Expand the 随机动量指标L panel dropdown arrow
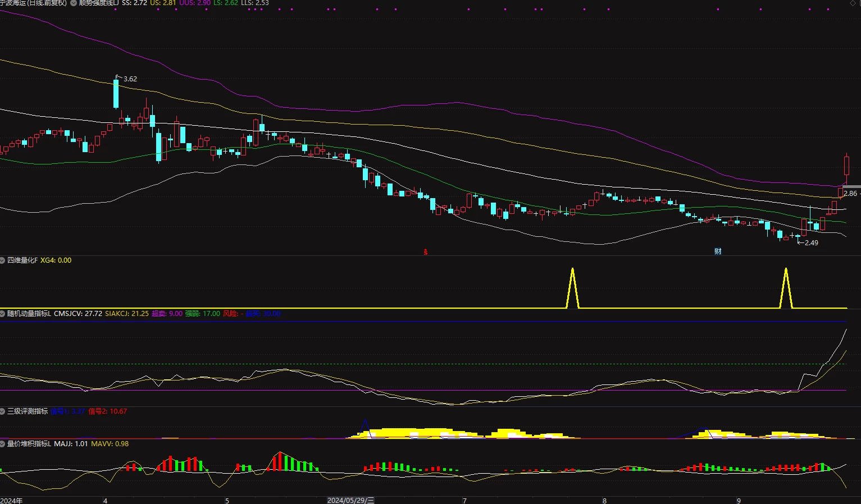The width and height of the screenshot is (861, 504). coord(3,314)
